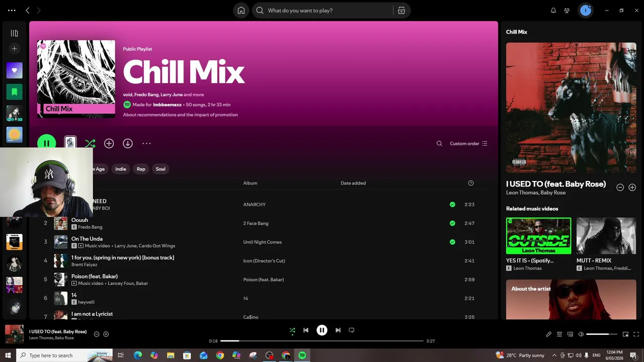
Task: Open the notifications bell (What's New)
Action: pyautogui.click(x=553, y=11)
